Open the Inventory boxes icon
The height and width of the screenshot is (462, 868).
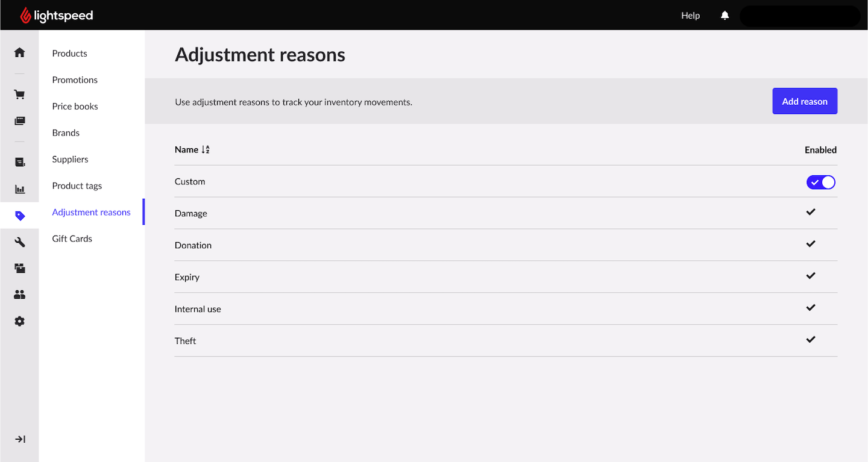[19, 269]
